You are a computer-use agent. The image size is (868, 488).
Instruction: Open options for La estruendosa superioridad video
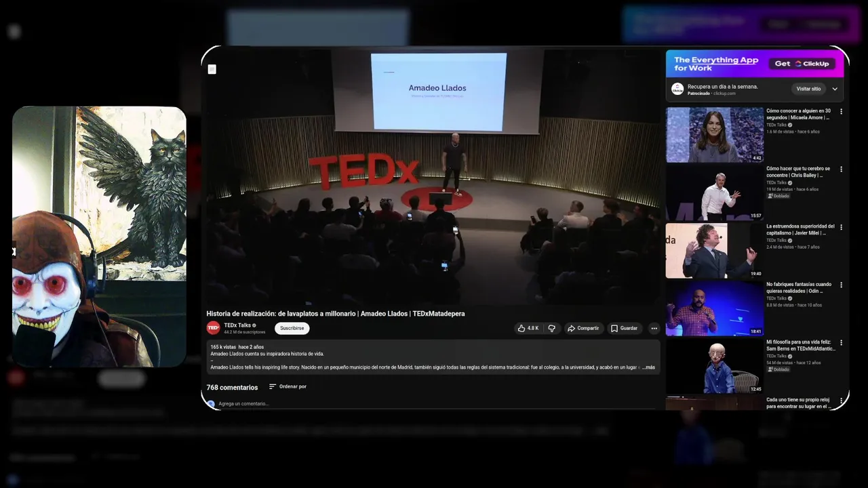click(x=842, y=227)
